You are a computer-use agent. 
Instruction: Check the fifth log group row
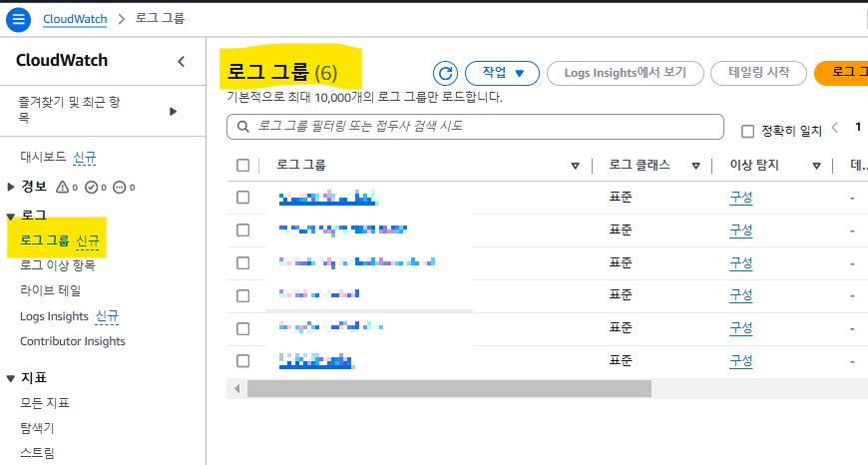243,328
